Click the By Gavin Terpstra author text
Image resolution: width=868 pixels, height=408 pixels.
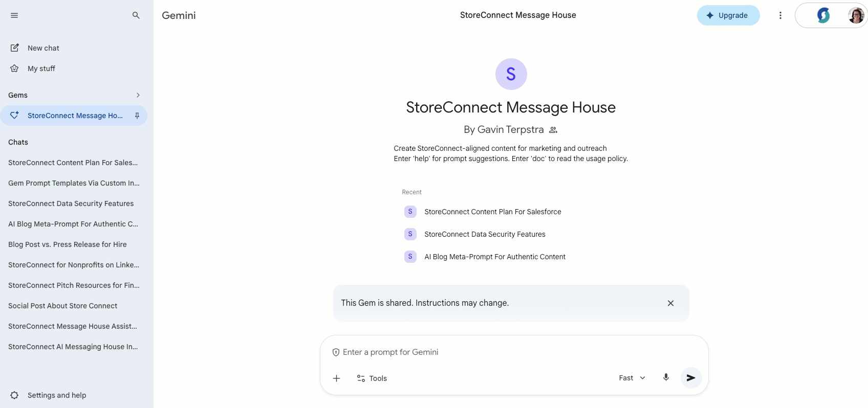(x=504, y=130)
